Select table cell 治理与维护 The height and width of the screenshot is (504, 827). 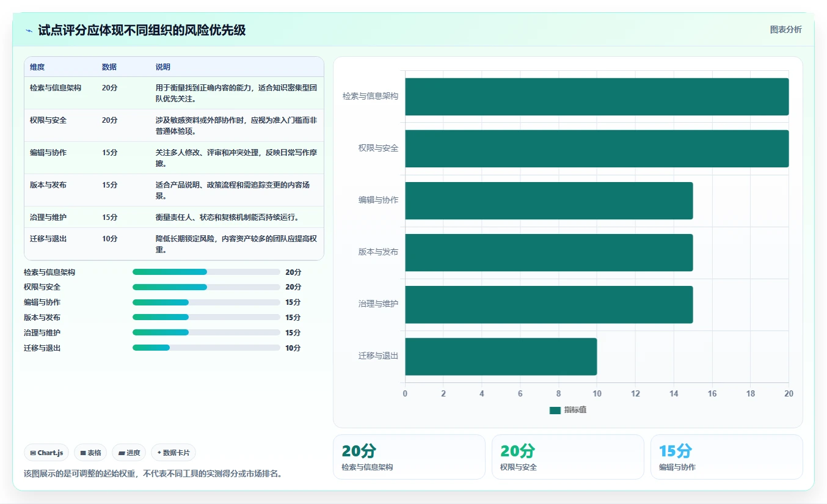pyautogui.click(x=48, y=217)
